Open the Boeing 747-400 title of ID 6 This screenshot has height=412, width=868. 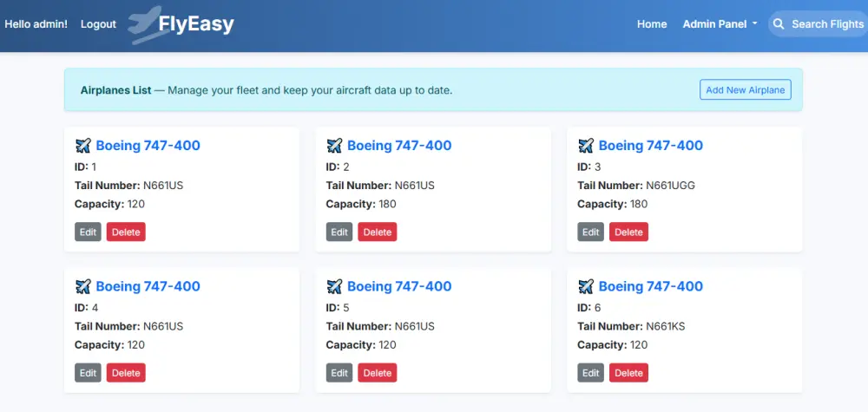pyautogui.click(x=650, y=286)
